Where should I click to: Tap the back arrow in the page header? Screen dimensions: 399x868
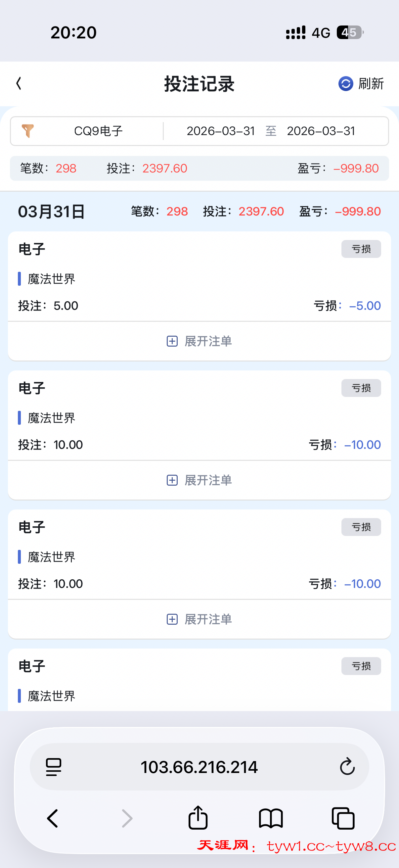(x=19, y=83)
